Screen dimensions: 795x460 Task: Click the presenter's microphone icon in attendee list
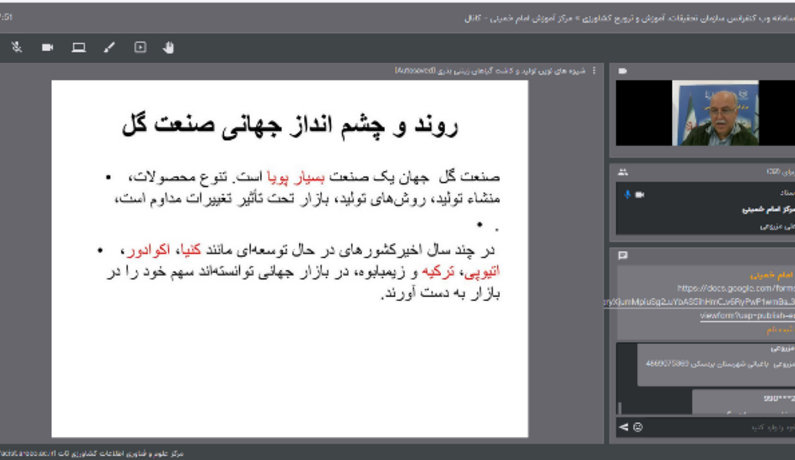tap(628, 194)
